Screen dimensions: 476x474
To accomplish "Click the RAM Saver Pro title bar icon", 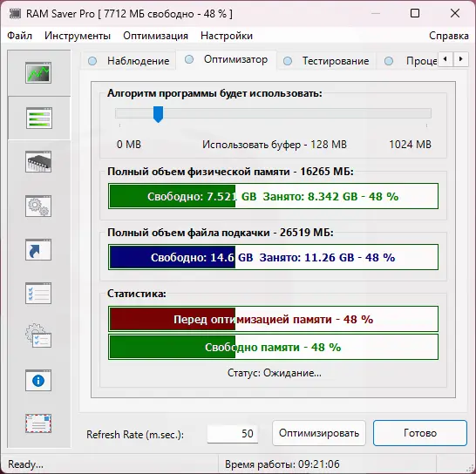I will pos(15,14).
